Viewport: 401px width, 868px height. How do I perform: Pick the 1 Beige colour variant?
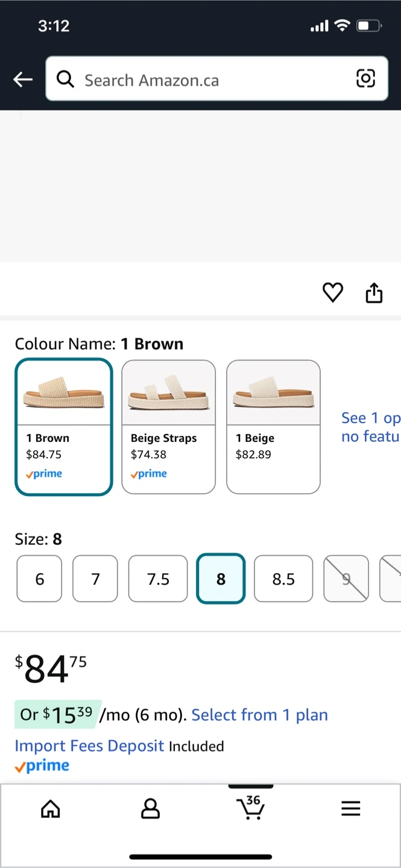click(273, 427)
